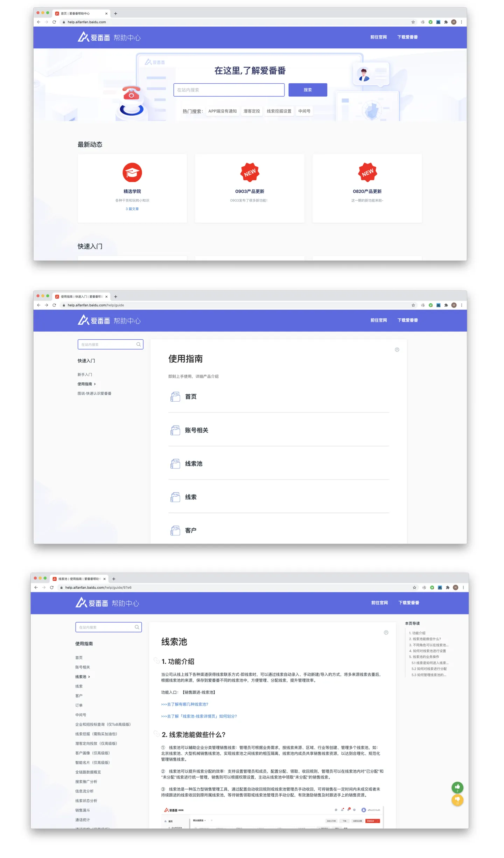504x858 pixels.
Task: Select hot search tag APP端没有通知
Action: 223,111
